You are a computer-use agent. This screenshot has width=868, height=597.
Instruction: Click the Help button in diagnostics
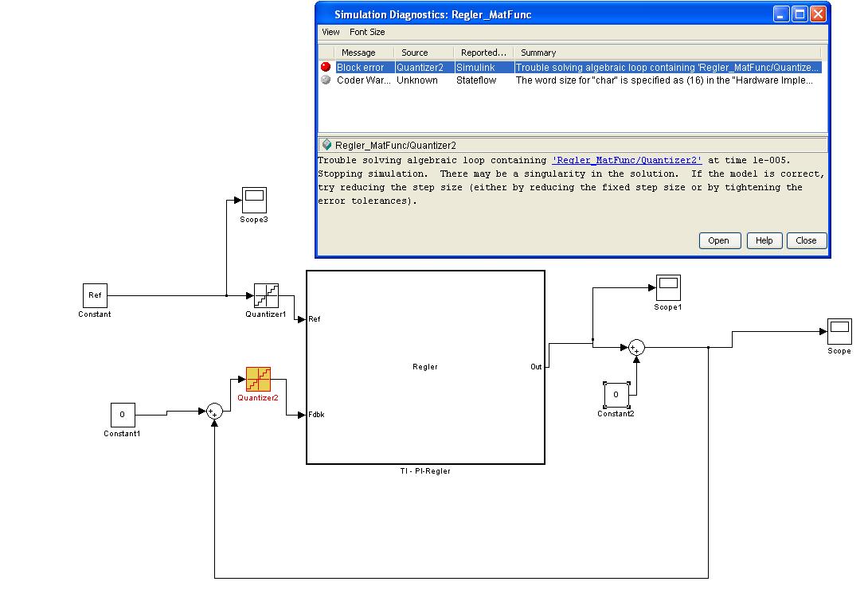point(764,240)
